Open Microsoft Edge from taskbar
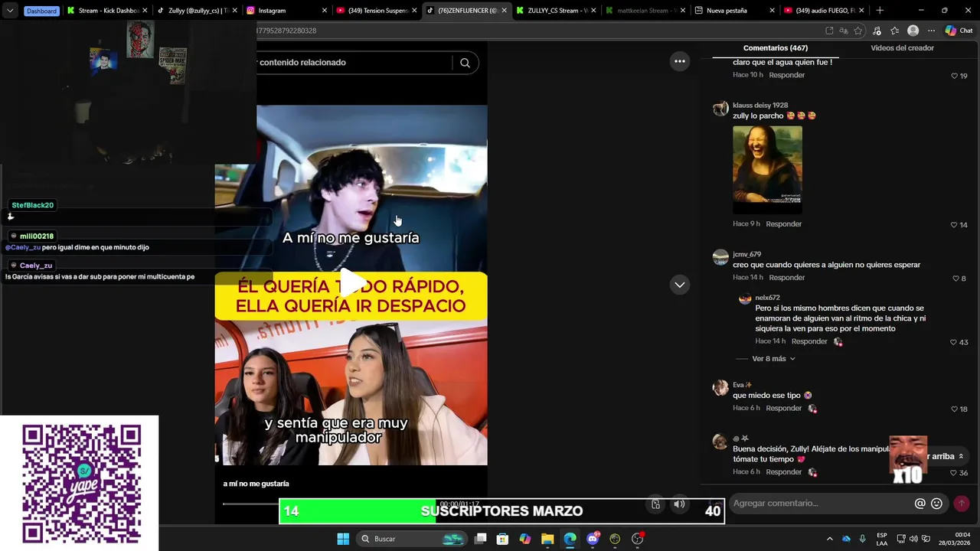This screenshot has height=551, width=980. pos(570,539)
